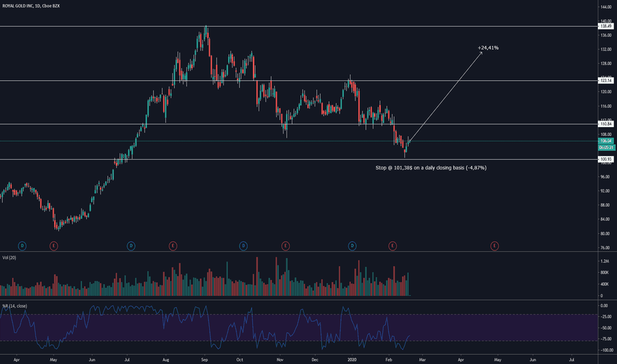
Task: Click the dividend D marker at 2020 start
Action: click(x=352, y=246)
